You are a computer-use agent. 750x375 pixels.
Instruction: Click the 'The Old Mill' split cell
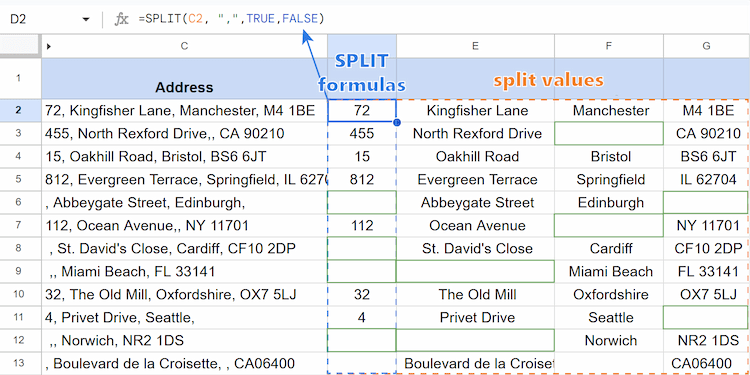[x=475, y=294]
